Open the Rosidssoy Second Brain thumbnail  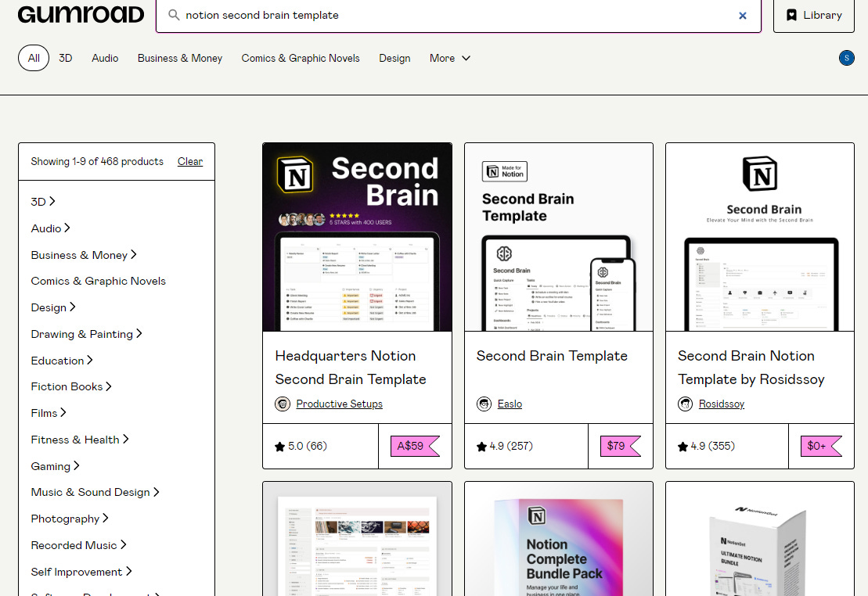click(x=759, y=237)
